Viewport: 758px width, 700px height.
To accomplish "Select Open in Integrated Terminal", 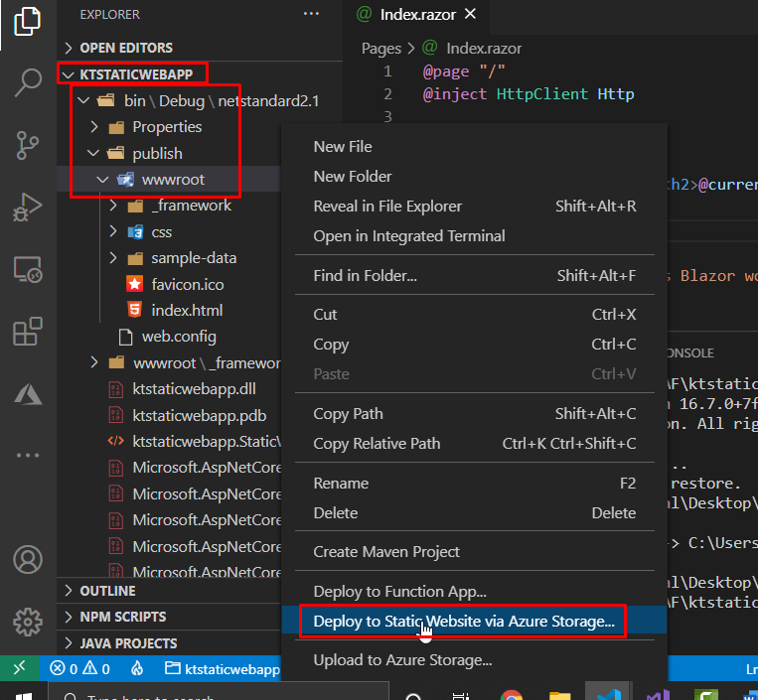I will tap(474, 236).
